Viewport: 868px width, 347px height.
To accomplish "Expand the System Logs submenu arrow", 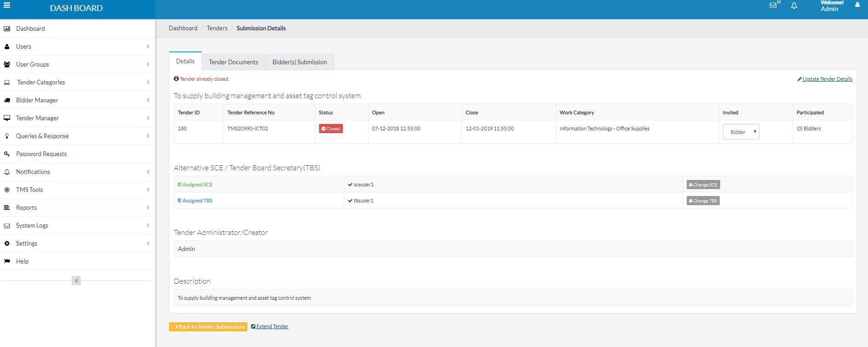I will pyautogui.click(x=148, y=225).
